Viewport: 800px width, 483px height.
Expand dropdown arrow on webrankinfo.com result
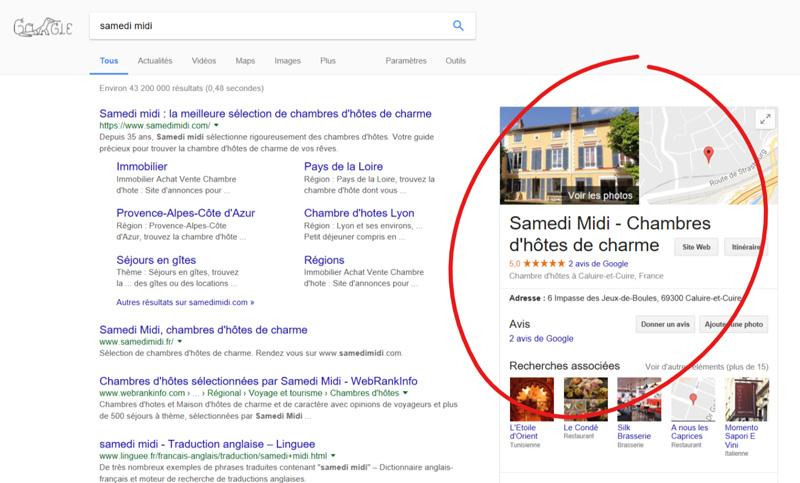(405, 394)
